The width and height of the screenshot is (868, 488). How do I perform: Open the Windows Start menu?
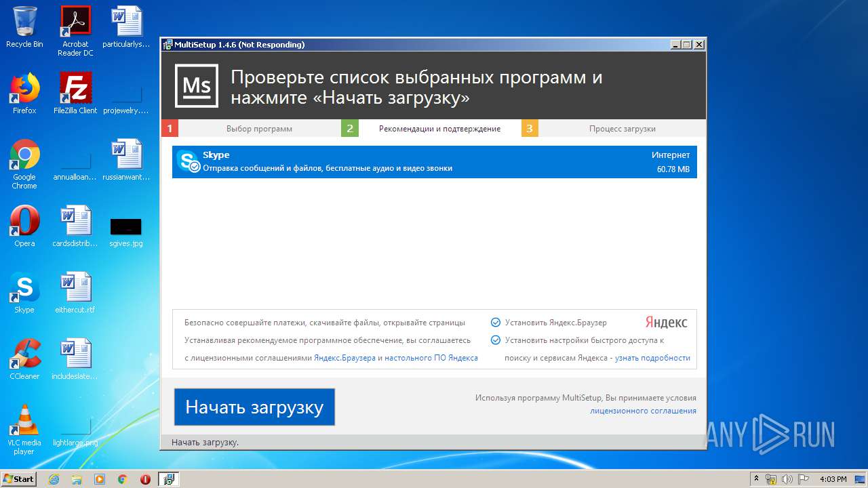coord(18,479)
